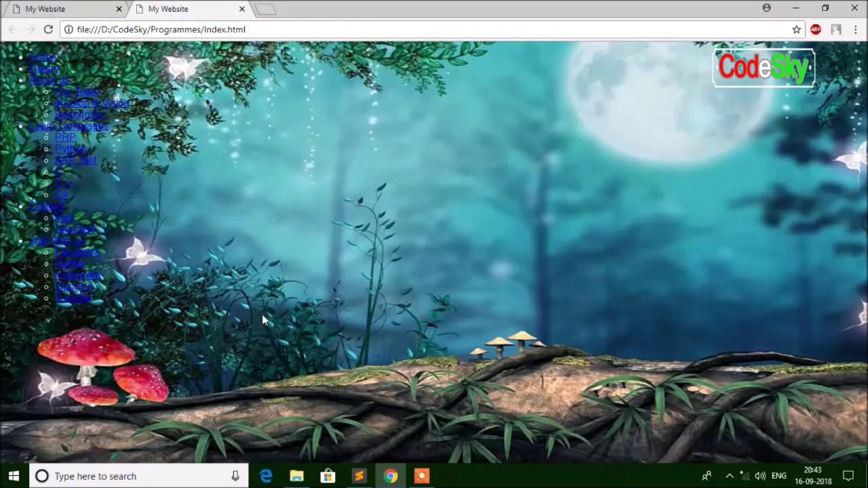Image resolution: width=868 pixels, height=488 pixels.
Task: Click the CodeSky logo image
Action: [x=764, y=67]
